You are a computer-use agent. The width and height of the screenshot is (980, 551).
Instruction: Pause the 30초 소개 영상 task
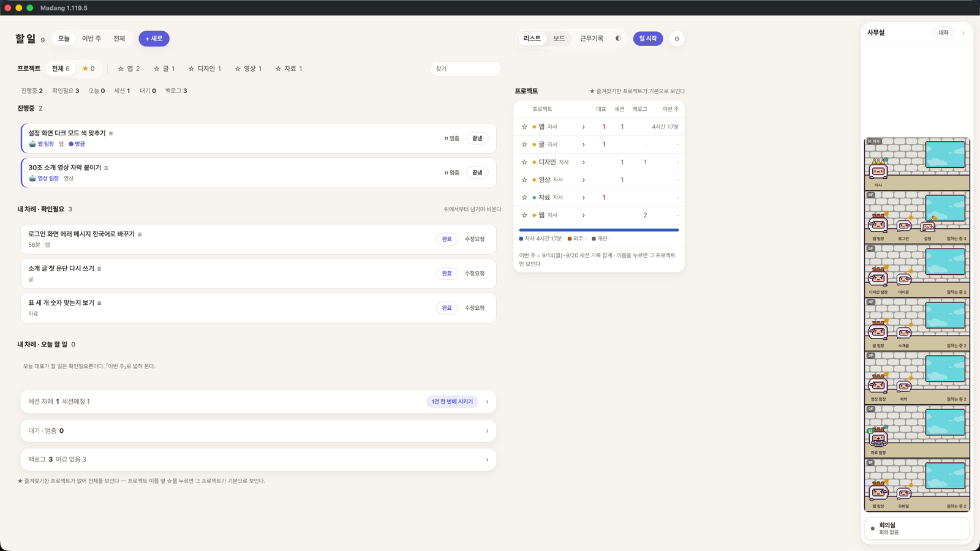tap(452, 173)
